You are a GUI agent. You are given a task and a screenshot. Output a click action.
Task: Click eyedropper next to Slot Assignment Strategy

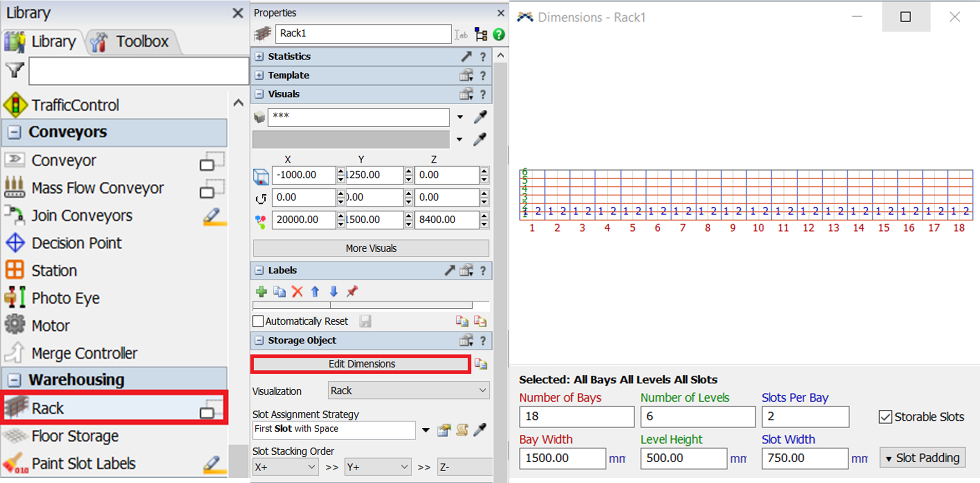click(x=480, y=429)
